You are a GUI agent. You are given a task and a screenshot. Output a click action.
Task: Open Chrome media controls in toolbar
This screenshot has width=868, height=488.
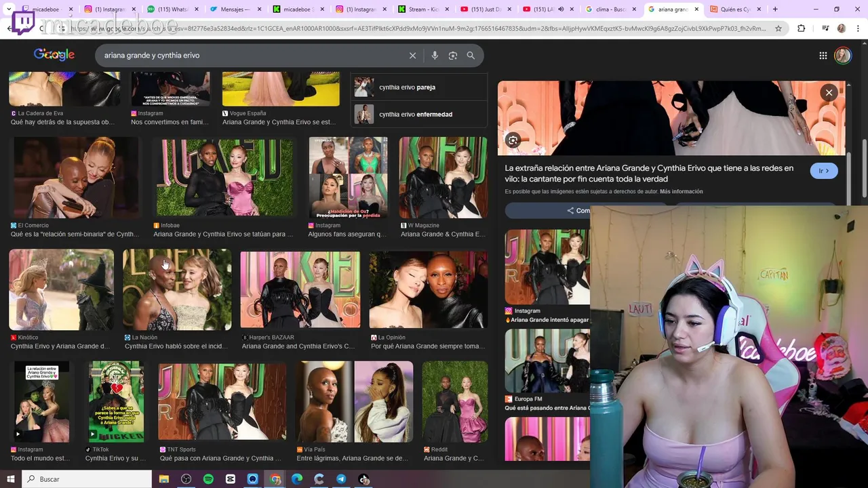pyautogui.click(x=825, y=28)
